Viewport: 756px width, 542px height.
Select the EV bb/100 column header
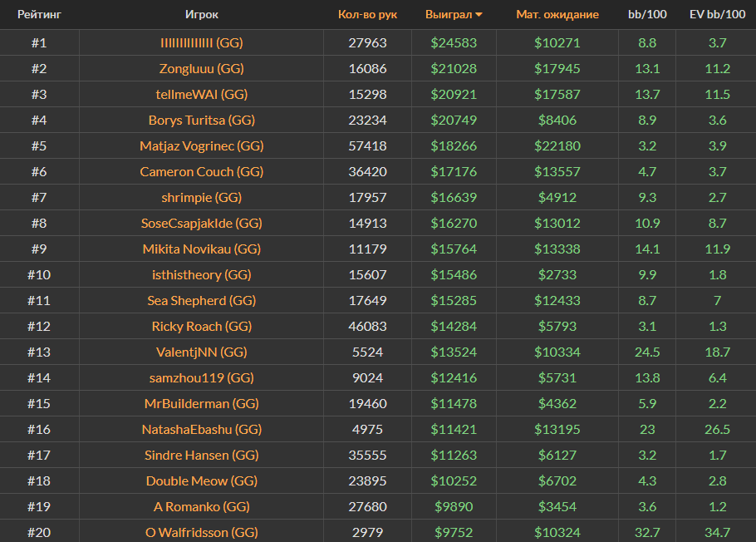click(x=717, y=15)
